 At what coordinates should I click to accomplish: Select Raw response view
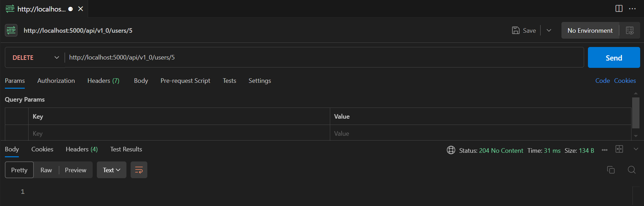(46, 170)
